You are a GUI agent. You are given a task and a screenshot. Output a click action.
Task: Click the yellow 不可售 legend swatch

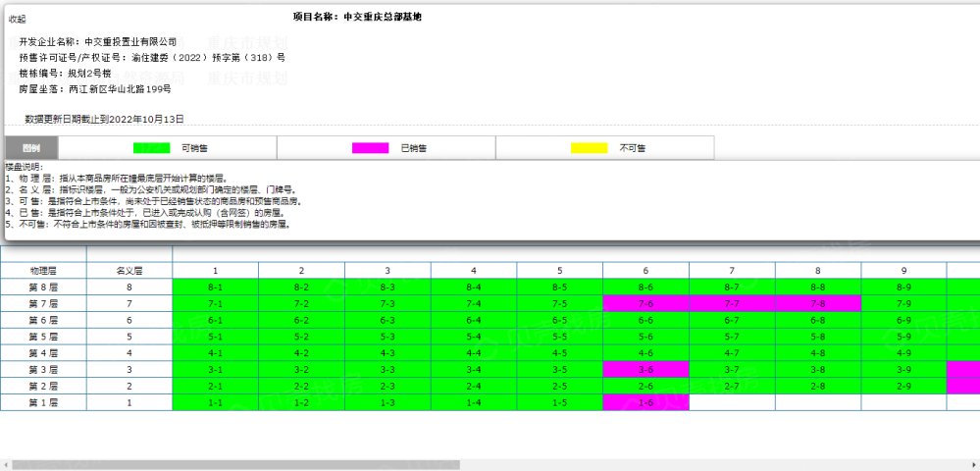[x=590, y=148]
